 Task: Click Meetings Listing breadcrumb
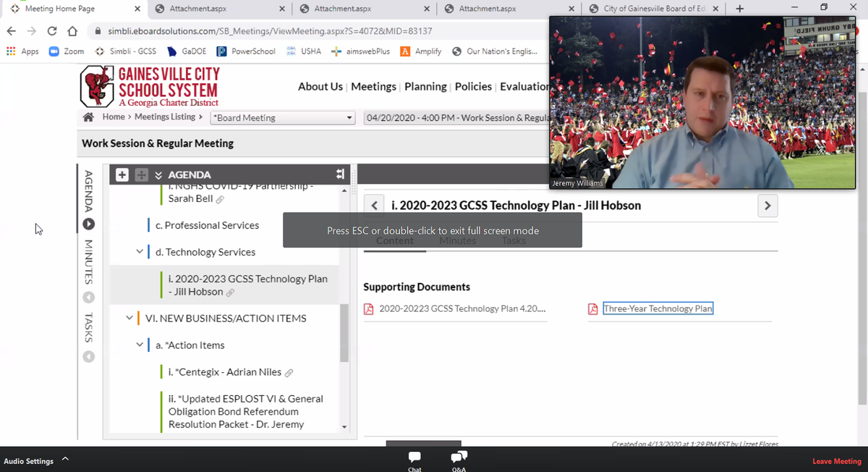[165, 117]
